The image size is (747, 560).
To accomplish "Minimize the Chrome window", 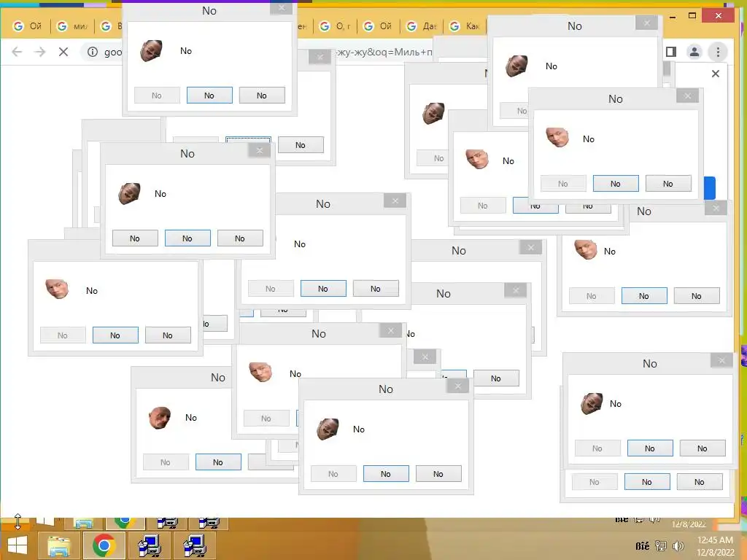I will pos(672,17).
